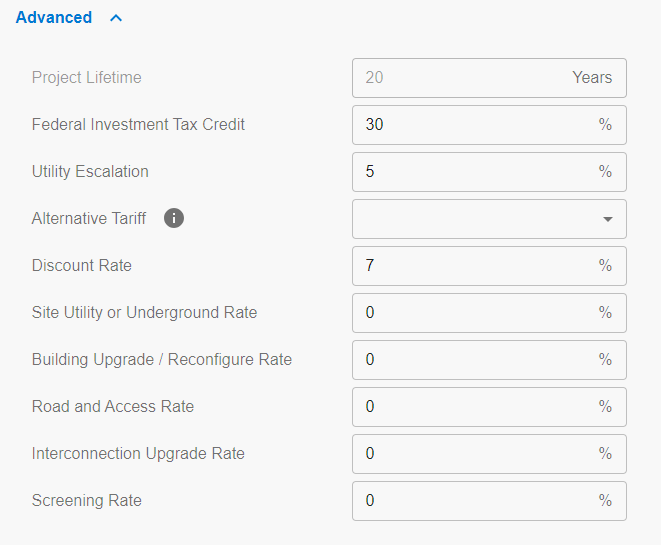Click the Discount Rate label text
This screenshot has width=661, height=545.
[x=82, y=266]
